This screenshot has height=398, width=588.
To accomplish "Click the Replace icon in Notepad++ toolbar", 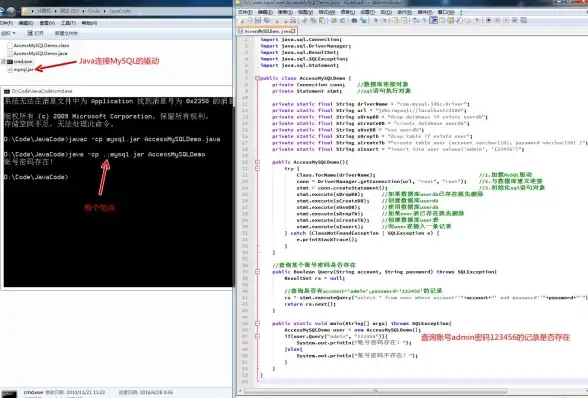I will (363, 20).
